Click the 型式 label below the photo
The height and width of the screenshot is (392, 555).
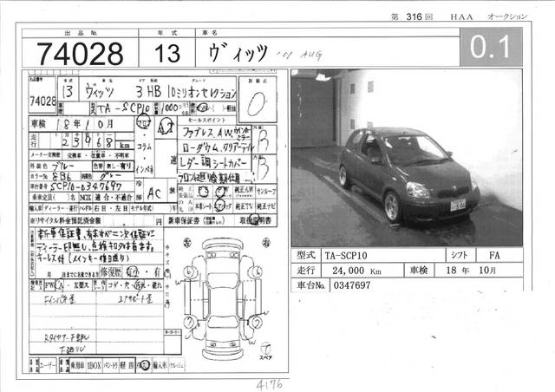[x=306, y=255]
